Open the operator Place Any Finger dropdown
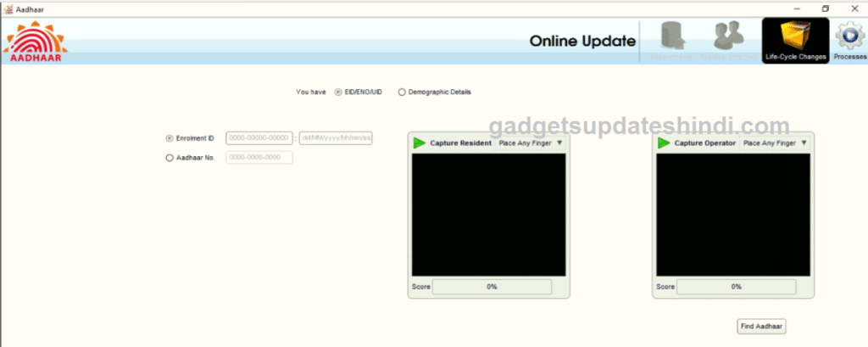This screenshot has height=347, width=868. 775,143
